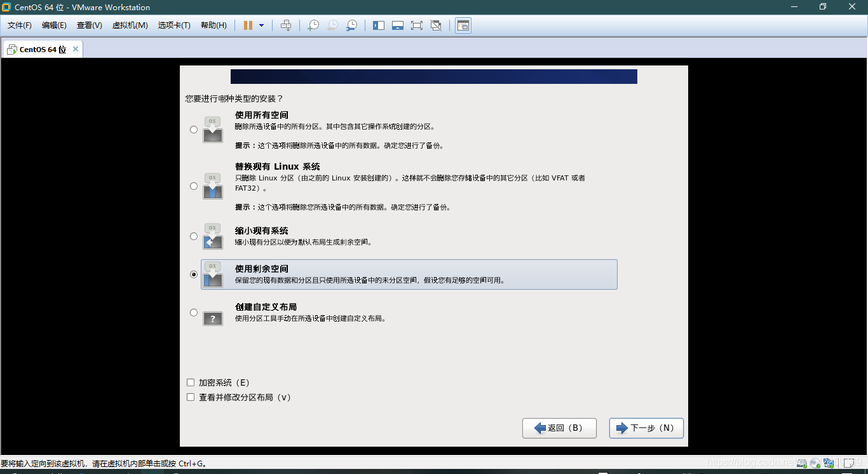Select the 替换现有 Linux 系统 radio button
The image size is (868, 474).
point(194,186)
